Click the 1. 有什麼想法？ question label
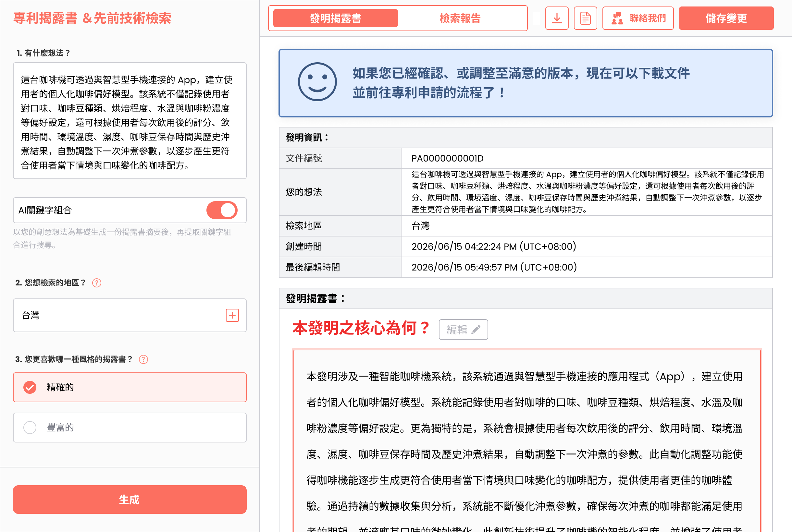Screen dimensions: 792x532 pos(43,53)
